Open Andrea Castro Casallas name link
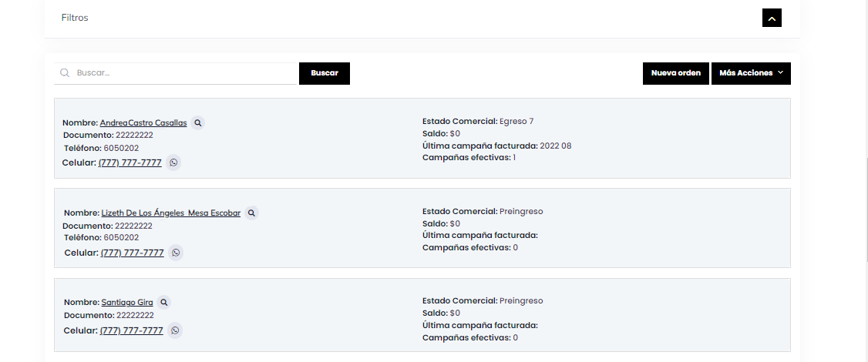This screenshot has width=868, height=362. point(143,123)
